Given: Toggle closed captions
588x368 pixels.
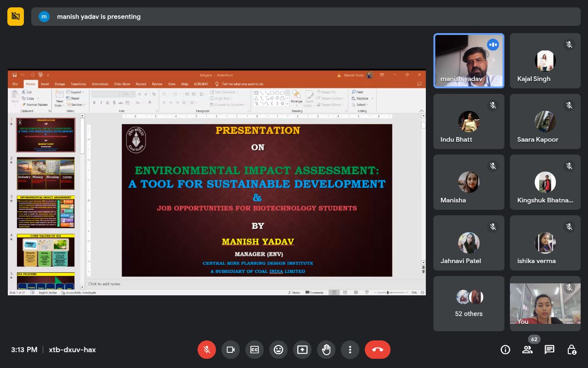Looking at the screenshot, I should (254, 350).
